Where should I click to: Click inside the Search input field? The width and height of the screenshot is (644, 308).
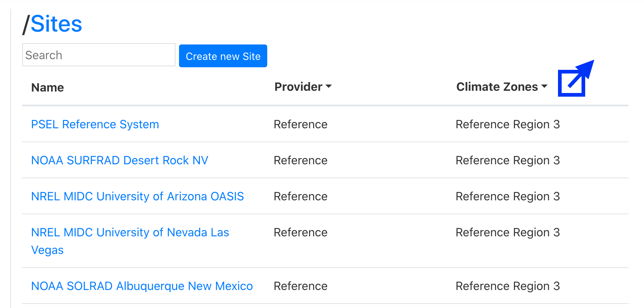click(x=99, y=55)
